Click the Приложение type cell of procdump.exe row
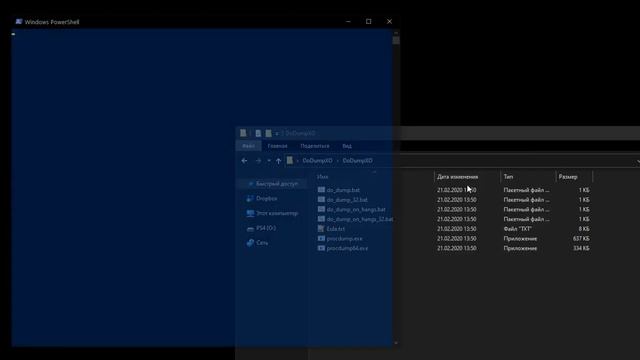640x360 pixels. [x=520, y=239]
